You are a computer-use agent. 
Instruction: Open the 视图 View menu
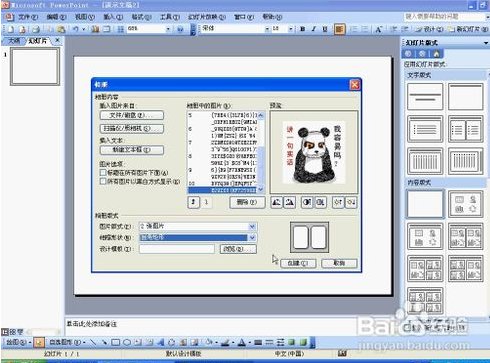pyautogui.click(x=85, y=17)
